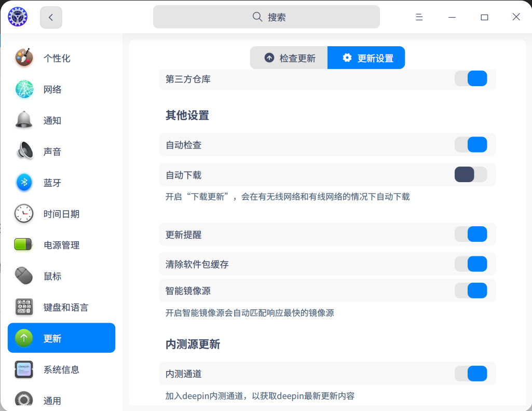Click the Power Management battery icon
Viewport: 532px width, 411px height.
(x=23, y=244)
